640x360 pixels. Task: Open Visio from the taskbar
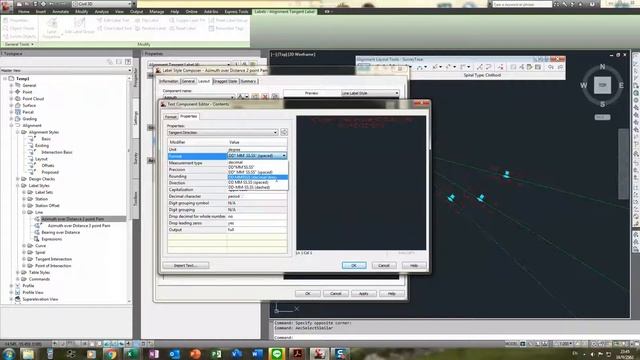coord(236,354)
